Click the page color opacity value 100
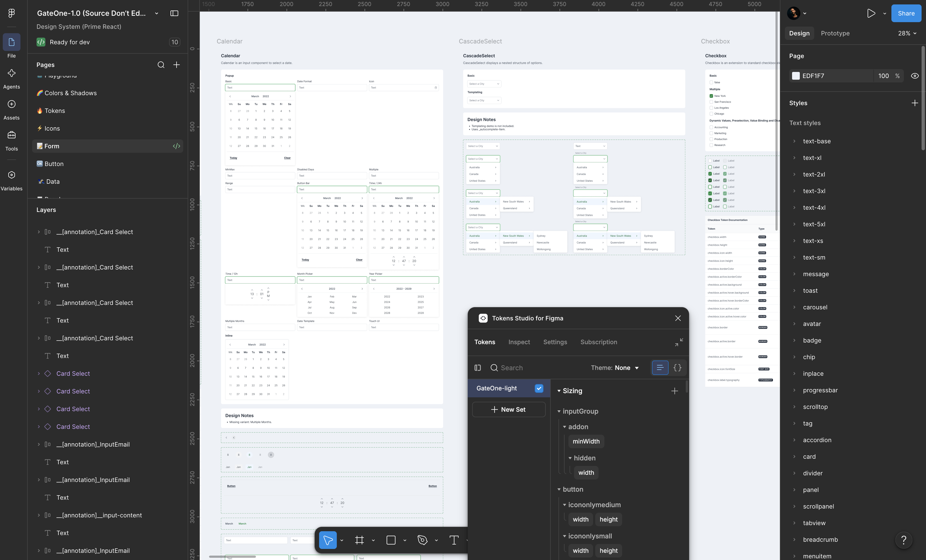Image resolution: width=926 pixels, height=560 pixels. (883, 76)
